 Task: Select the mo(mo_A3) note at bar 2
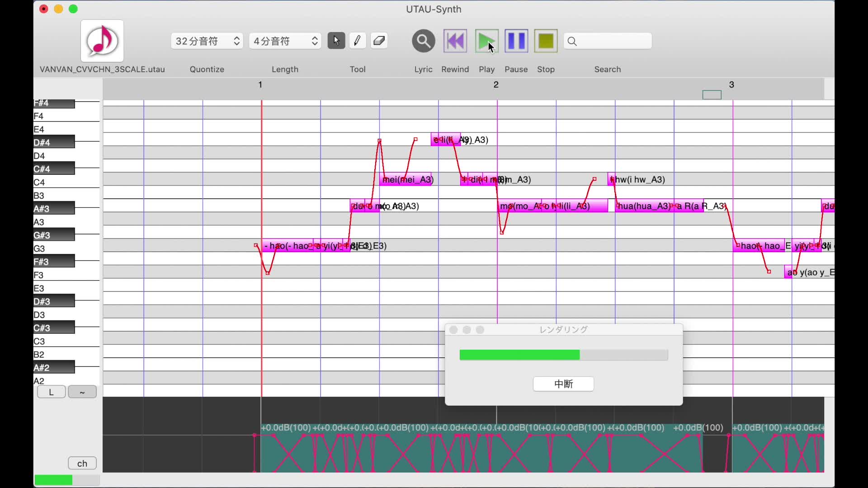(519, 206)
